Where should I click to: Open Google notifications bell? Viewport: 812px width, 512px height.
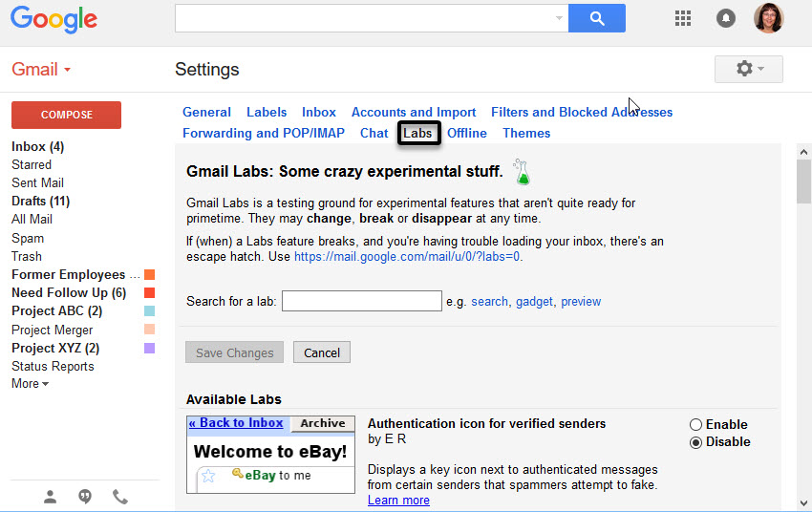tap(726, 18)
